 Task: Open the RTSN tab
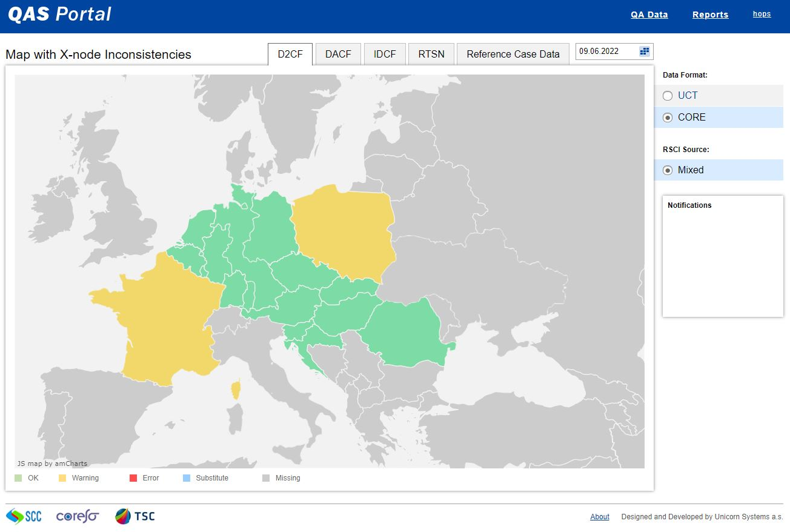click(431, 54)
